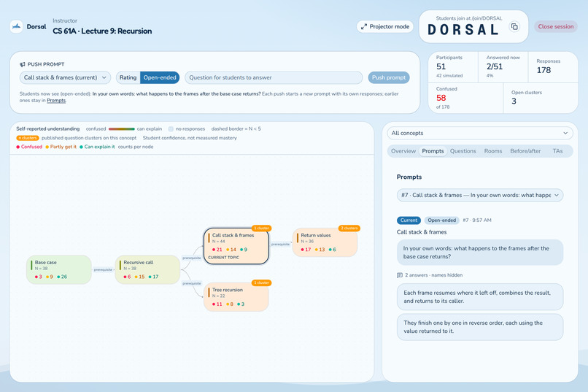Click the CS 61A Lecture 9 Recursion title

(x=102, y=31)
